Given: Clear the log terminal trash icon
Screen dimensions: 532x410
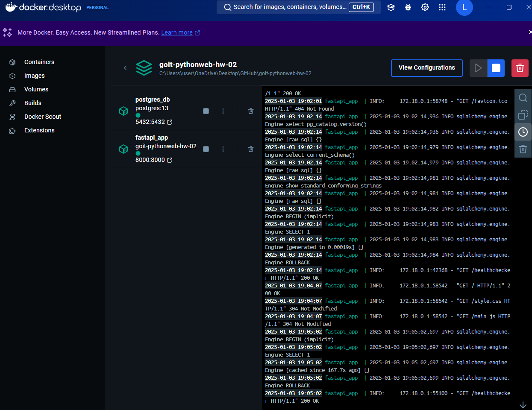Looking at the screenshot, I should click(x=523, y=149).
